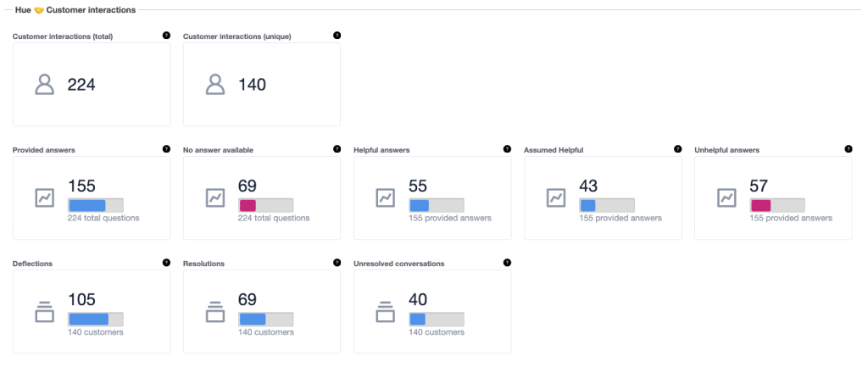Click the person icon in total interactions card
Image resolution: width=868 pixels, height=367 pixels.
[x=44, y=85]
